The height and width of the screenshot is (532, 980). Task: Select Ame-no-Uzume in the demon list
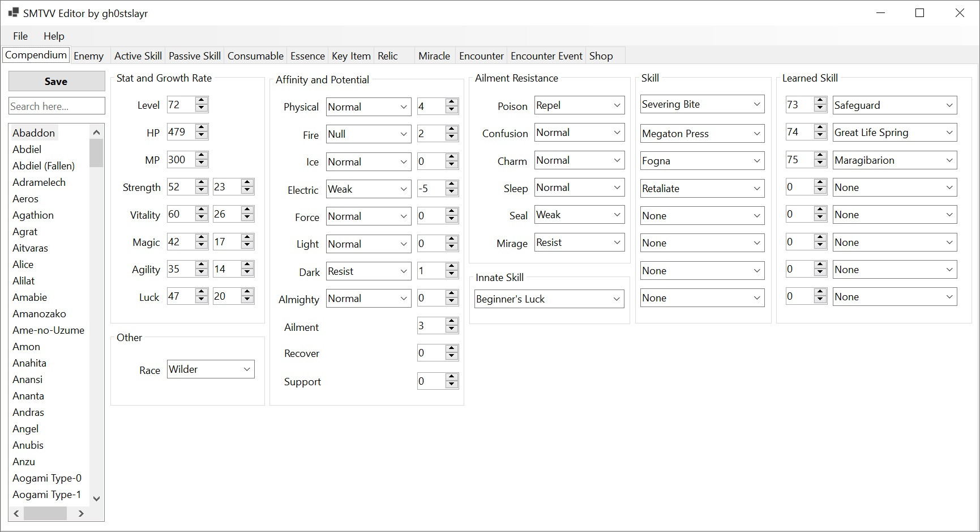coord(48,330)
